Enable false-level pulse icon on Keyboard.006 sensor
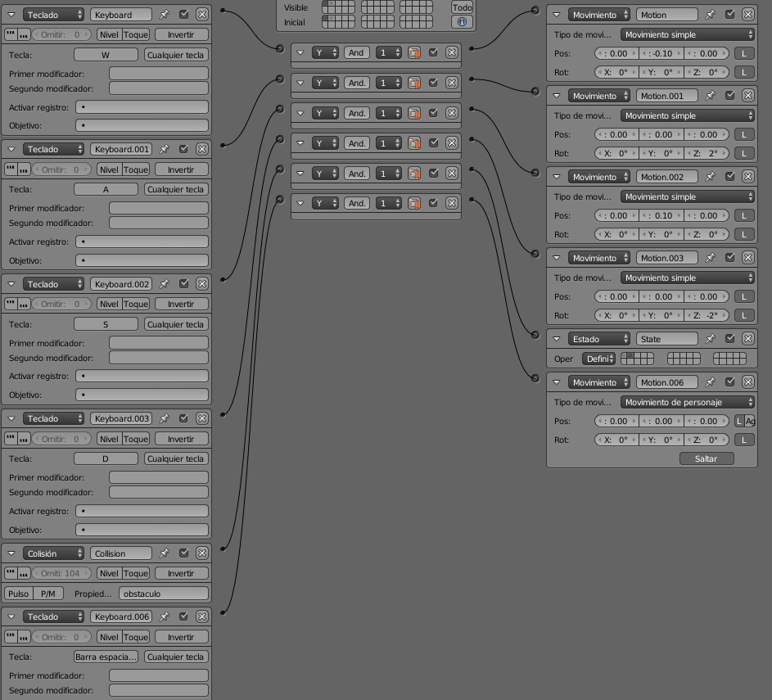 click(x=23, y=637)
